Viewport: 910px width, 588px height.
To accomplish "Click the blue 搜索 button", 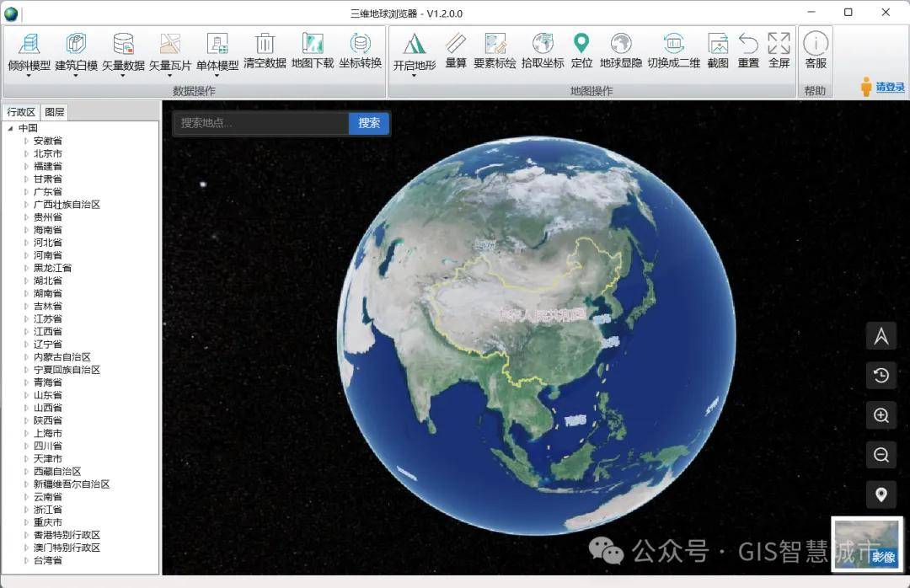I will [x=369, y=123].
